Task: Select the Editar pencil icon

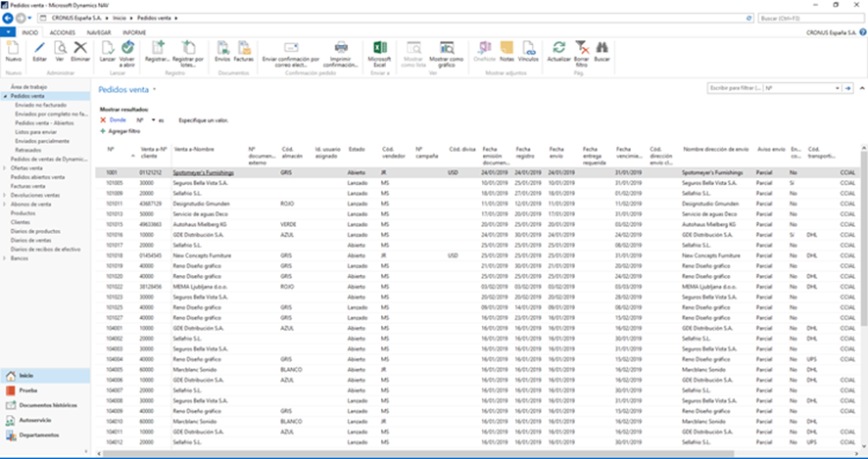Action: [39, 48]
